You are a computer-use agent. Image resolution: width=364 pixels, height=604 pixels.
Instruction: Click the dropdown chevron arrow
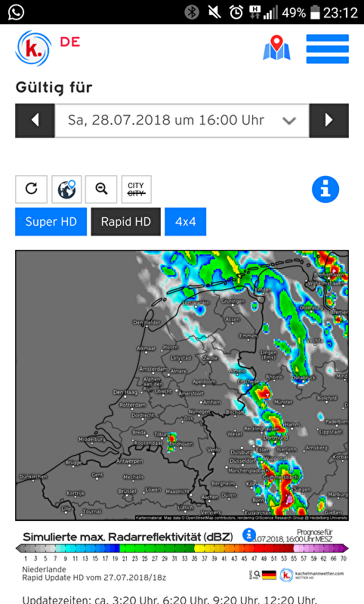click(289, 121)
